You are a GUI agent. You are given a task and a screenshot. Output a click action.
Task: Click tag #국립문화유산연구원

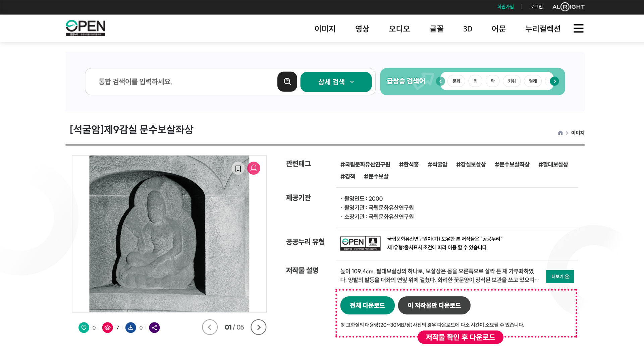pyautogui.click(x=365, y=165)
